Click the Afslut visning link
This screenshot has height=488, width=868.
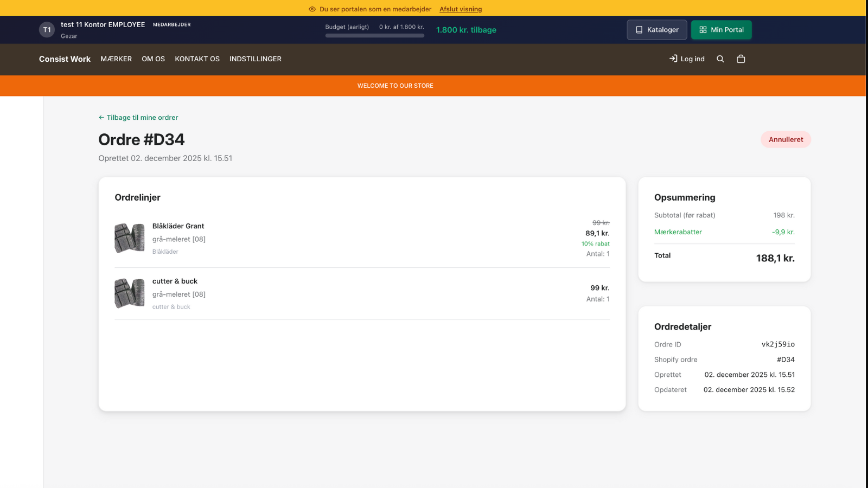(x=461, y=9)
